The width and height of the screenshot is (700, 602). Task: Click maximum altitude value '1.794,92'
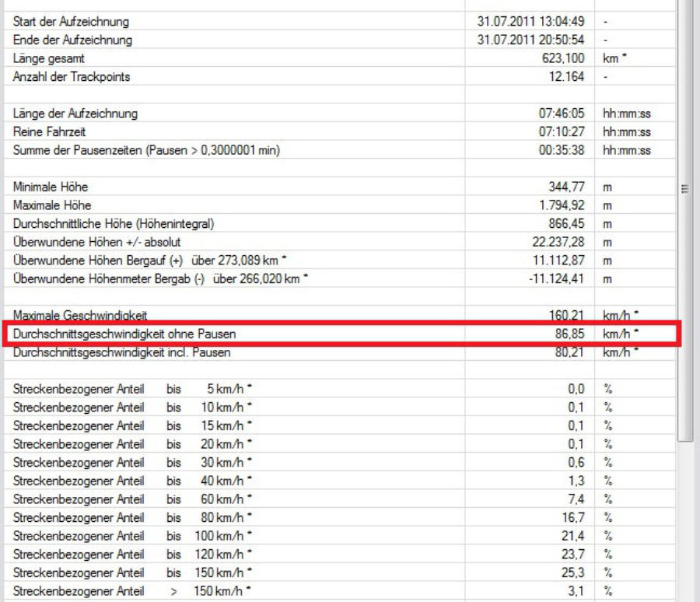(562, 205)
